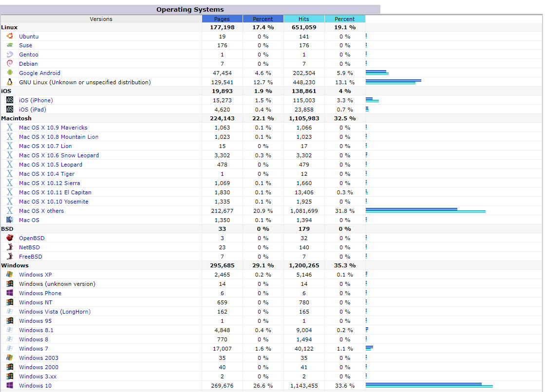The width and height of the screenshot is (545, 392).
Task: Click the Mac OS X others usage bar
Action: point(426,210)
